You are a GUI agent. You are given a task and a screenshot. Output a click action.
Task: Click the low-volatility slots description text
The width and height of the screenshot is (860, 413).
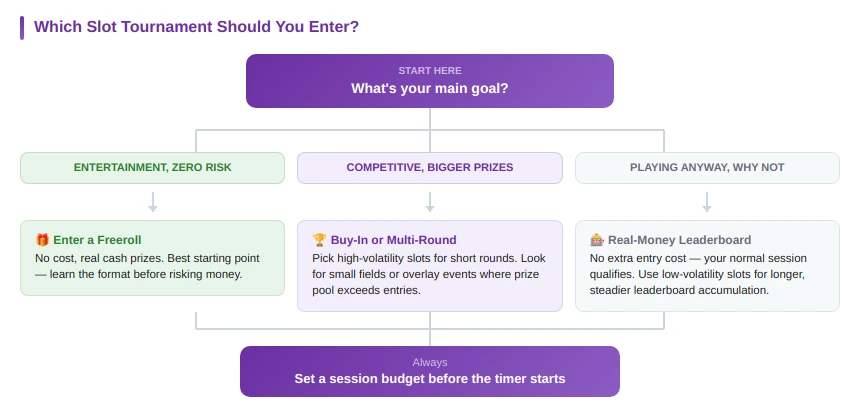click(x=698, y=274)
